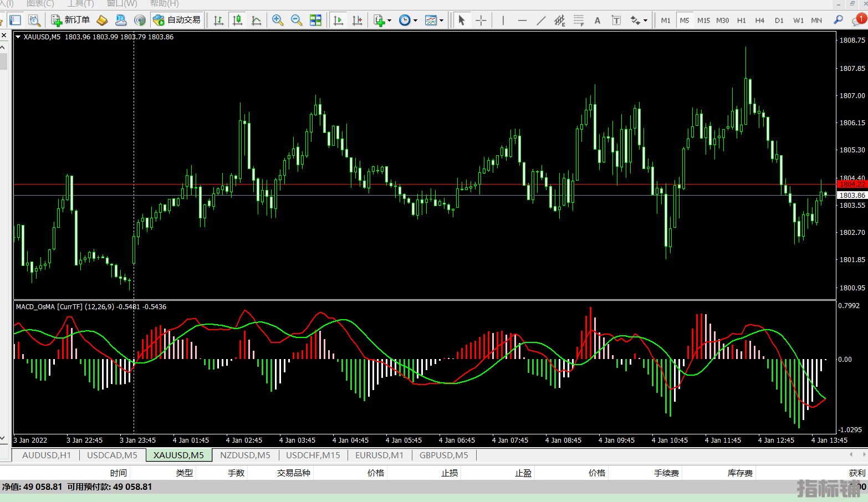Select the text tool A

(598, 21)
